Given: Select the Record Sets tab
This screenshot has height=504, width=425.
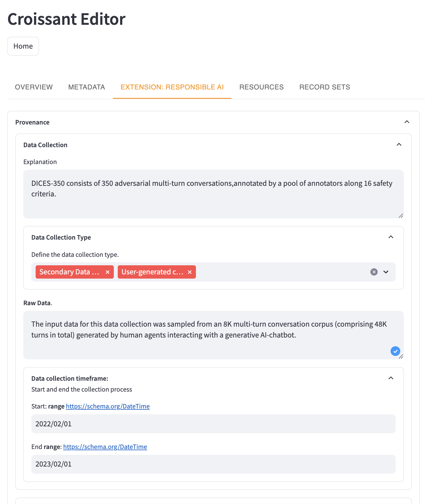Looking at the screenshot, I should (324, 87).
